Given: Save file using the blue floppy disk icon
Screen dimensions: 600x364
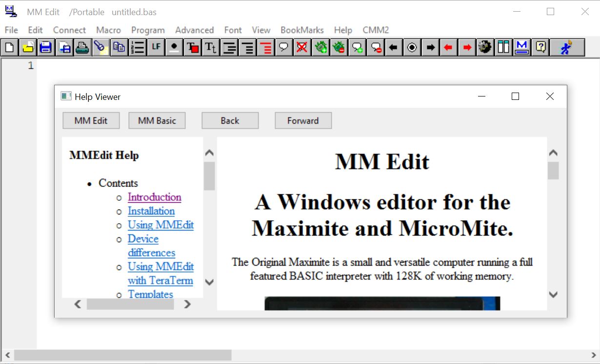Looking at the screenshot, I should coord(46,47).
